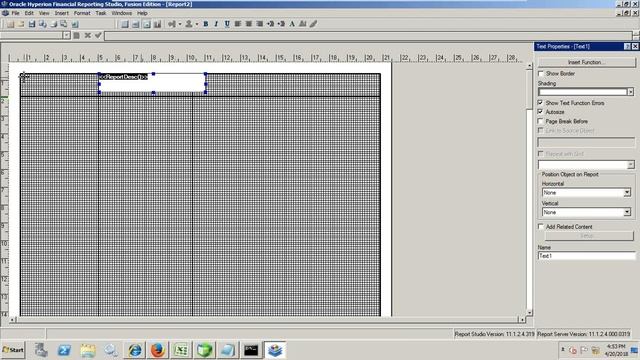
Task: Open the Help menu
Action: (x=142, y=13)
